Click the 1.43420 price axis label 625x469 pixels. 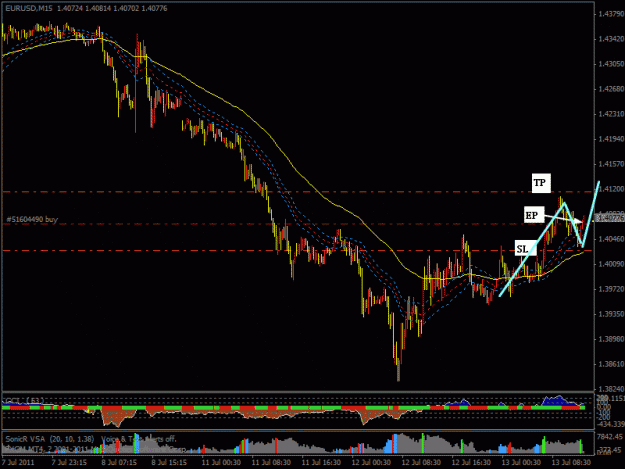pos(611,39)
